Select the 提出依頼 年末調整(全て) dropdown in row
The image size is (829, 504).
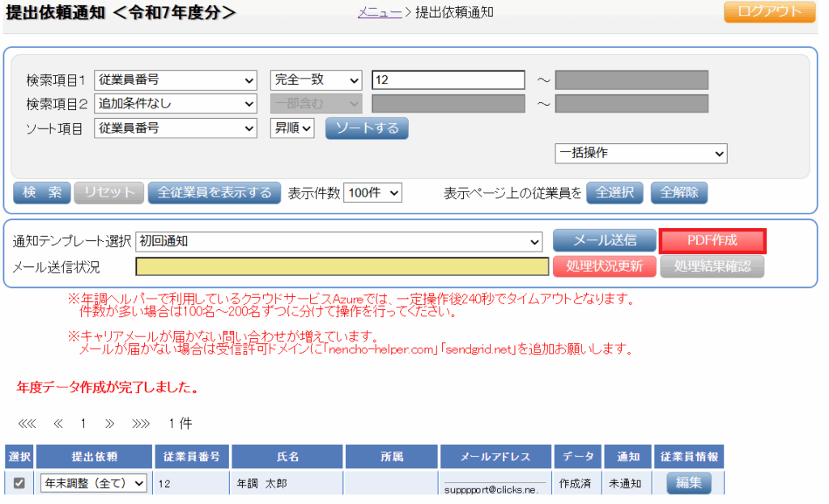pyautogui.click(x=94, y=483)
